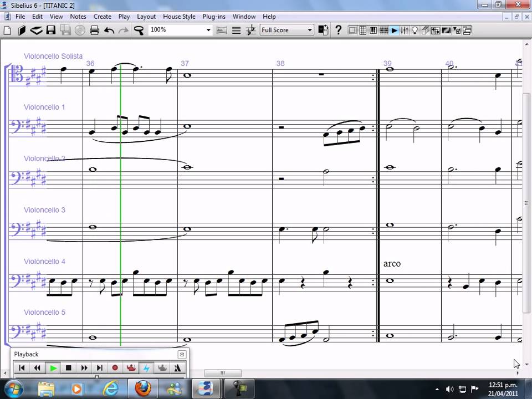Toggle the Keyboard window icon
This screenshot has height=399, width=532.
373,30
